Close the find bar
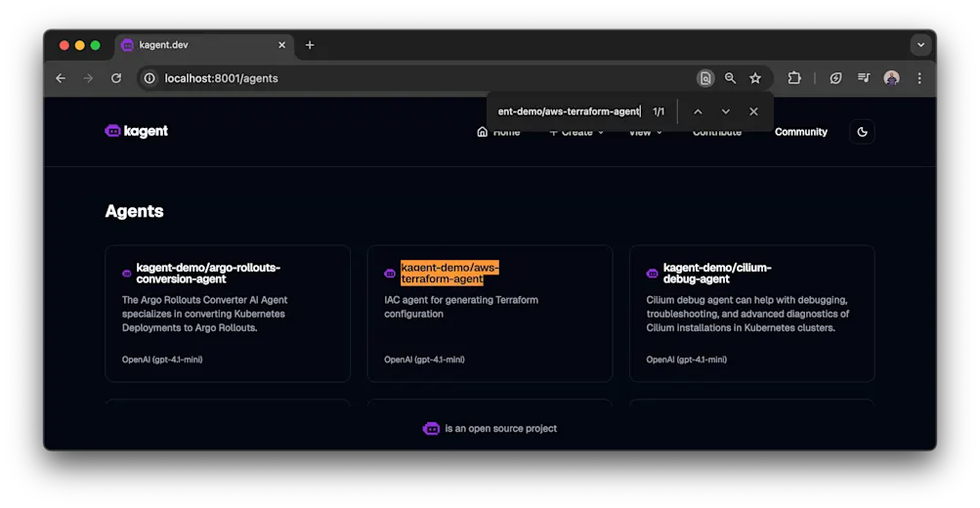980x508 pixels. tap(753, 111)
